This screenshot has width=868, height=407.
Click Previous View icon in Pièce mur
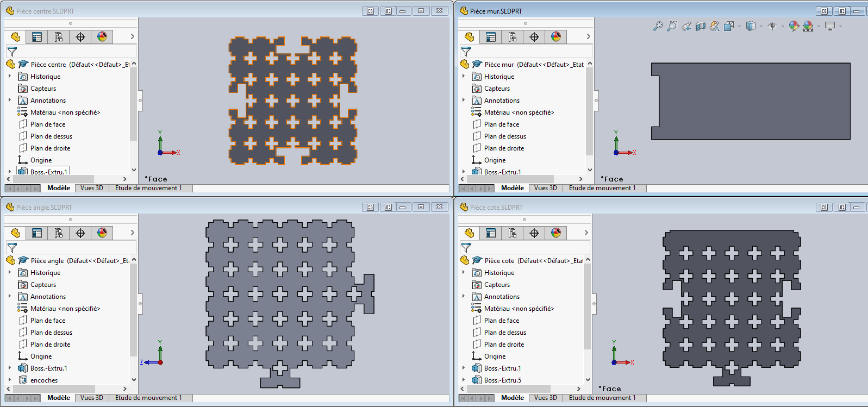(687, 26)
